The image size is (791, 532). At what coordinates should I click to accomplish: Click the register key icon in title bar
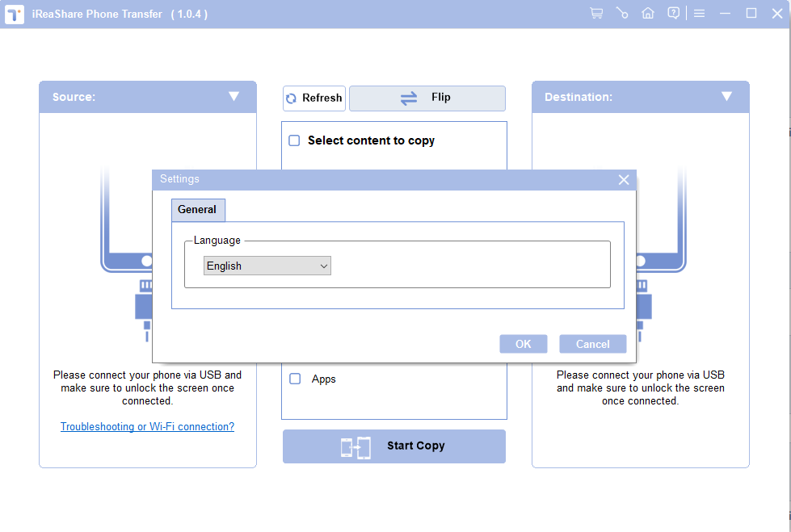point(622,13)
